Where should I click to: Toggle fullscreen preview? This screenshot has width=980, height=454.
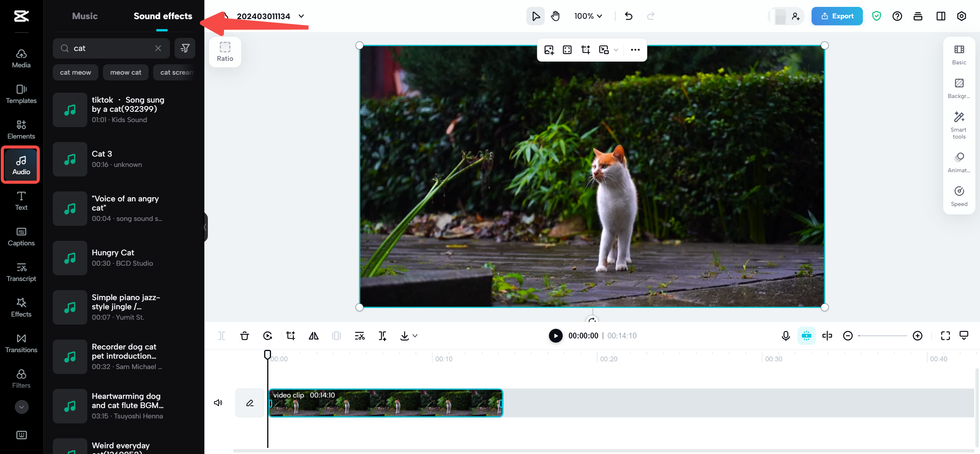946,336
